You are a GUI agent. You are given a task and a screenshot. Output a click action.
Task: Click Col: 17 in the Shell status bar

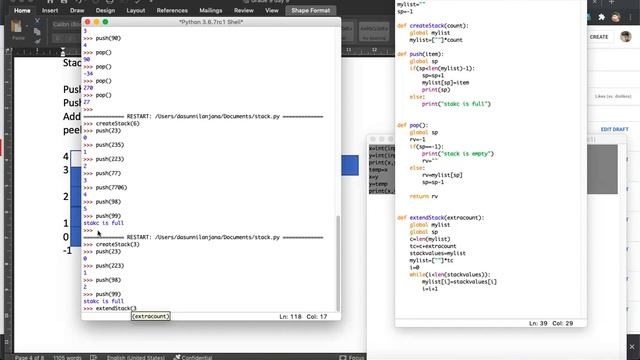[x=317, y=317]
